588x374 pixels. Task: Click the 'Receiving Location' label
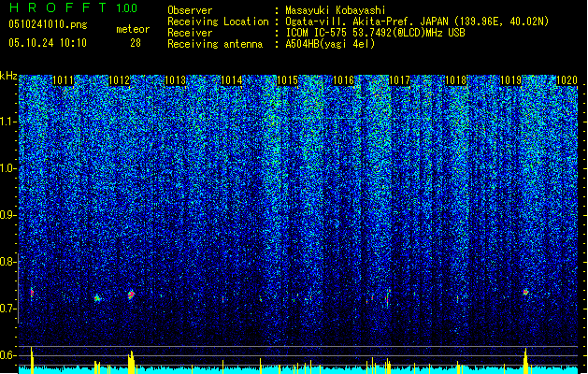[x=218, y=22]
